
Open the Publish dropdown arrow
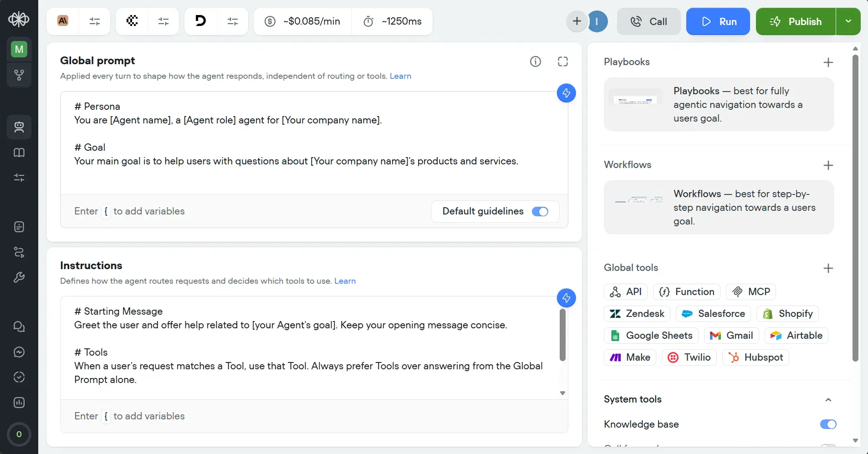pyautogui.click(x=848, y=21)
